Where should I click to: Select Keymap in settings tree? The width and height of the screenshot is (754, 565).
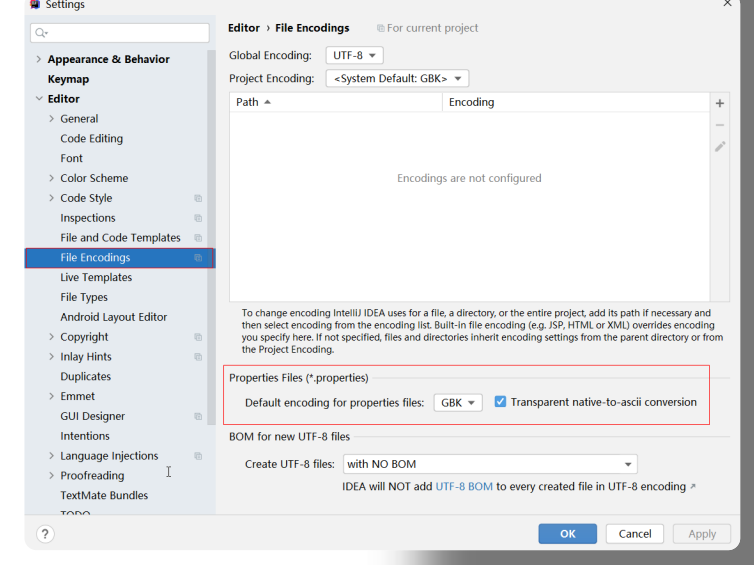click(68, 79)
